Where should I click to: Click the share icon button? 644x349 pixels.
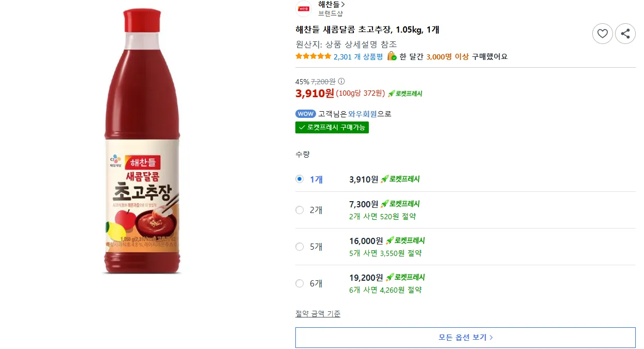[x=625, y=34]
